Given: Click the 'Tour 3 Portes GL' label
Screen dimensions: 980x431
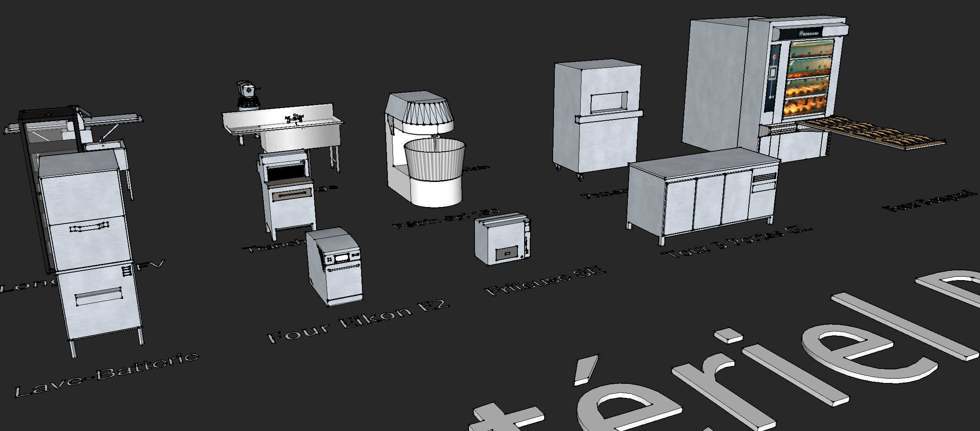Looking at the screenshot, I should pos(737,243).
